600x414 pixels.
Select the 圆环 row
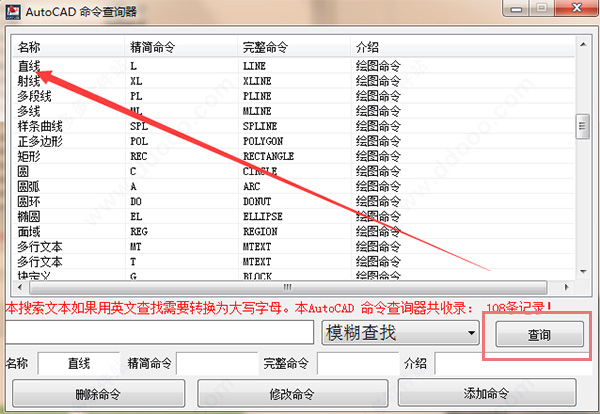pyautogui.click(x=293, y=201)
